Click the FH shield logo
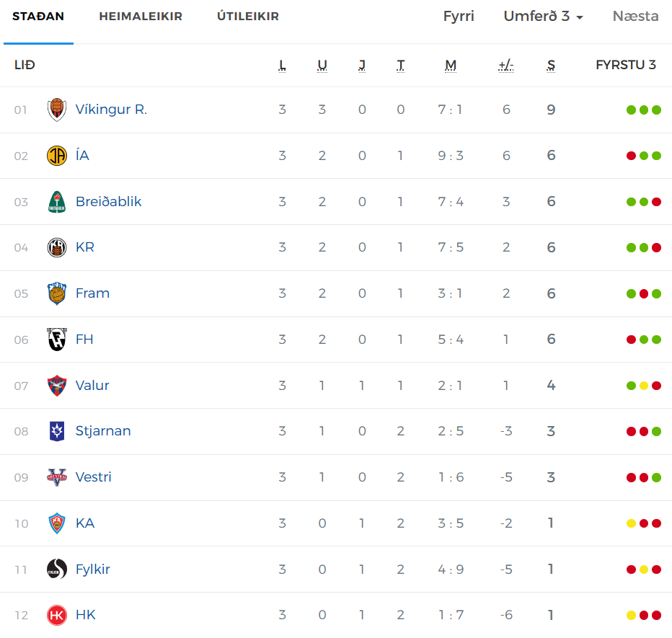Image resolution: width=672 pixels, height=638 pixels. (x=56, y=340)
